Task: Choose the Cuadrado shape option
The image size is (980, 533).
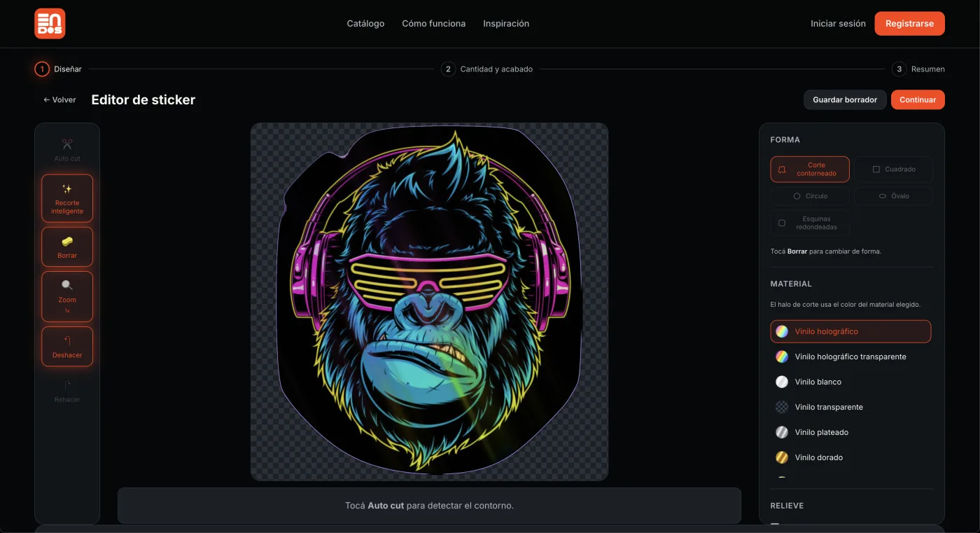Action: click(894, 169)
